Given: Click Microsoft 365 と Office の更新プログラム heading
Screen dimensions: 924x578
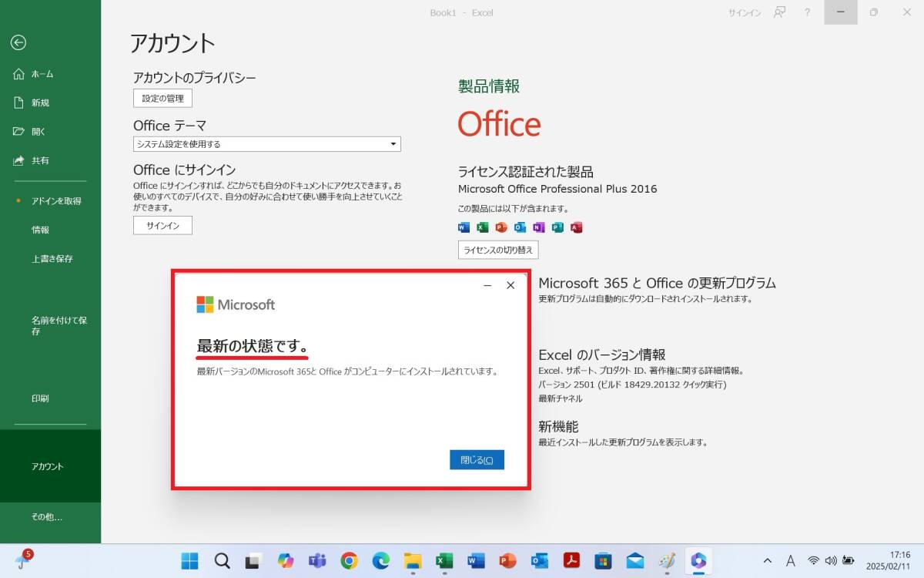Looking at the screenshot, I should 657,283.
